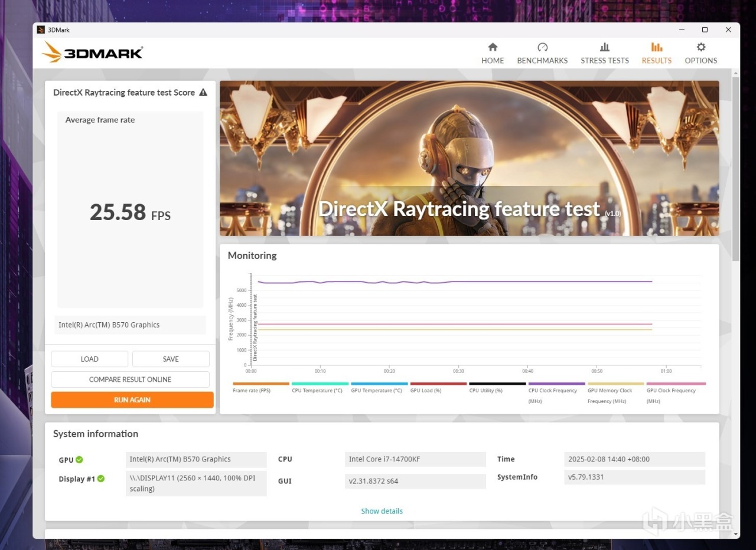Viewport: 756px width, 550px height.
Task: Open the OPTIONS gear icon
Action: [701, 47]
